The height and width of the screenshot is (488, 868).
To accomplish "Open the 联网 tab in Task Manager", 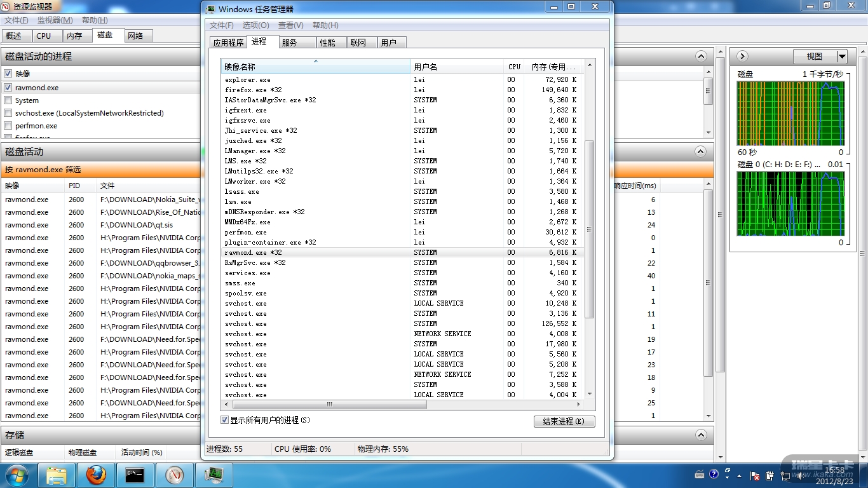I will click(x=362, y=43).
